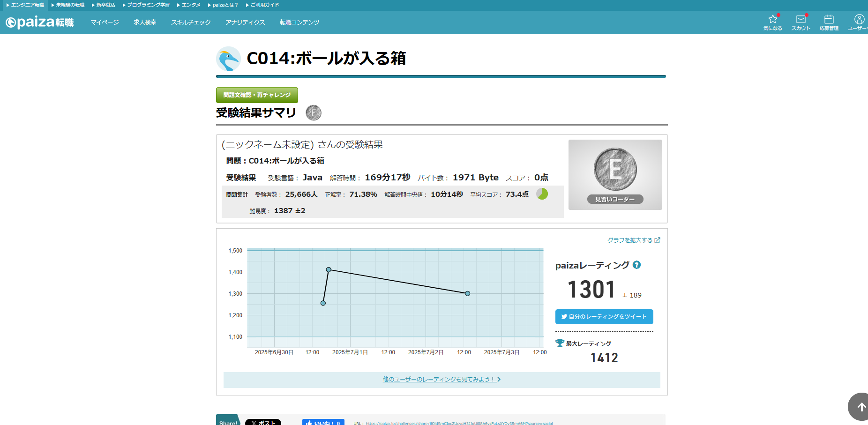
Task: Open グラフを拡大する link
Action: 634,240
